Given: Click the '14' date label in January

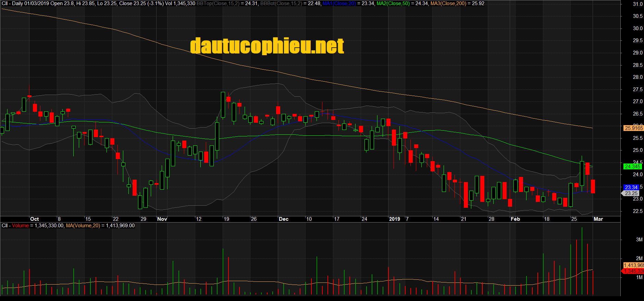Looking at the screenshot, I should 436,219.
